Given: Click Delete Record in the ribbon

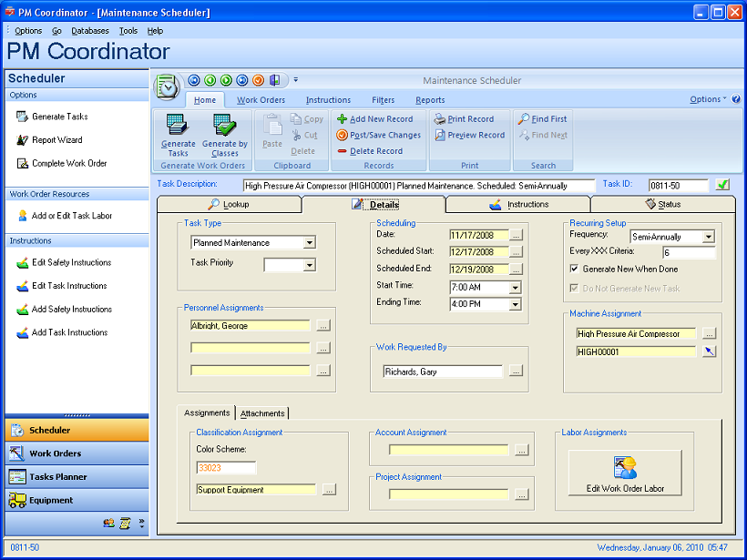Looking at the screenshot, I should (x=370, y=151).
